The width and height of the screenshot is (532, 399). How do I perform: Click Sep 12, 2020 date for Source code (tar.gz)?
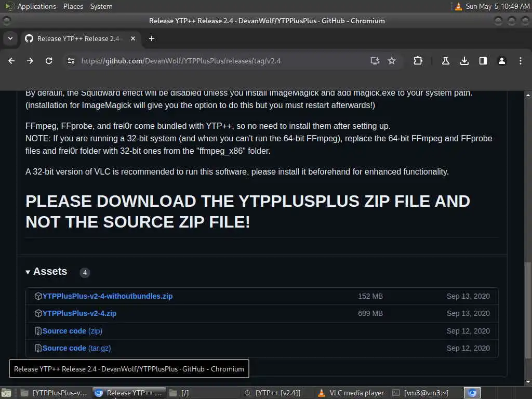pyautogui.click(x=468, y=348)
